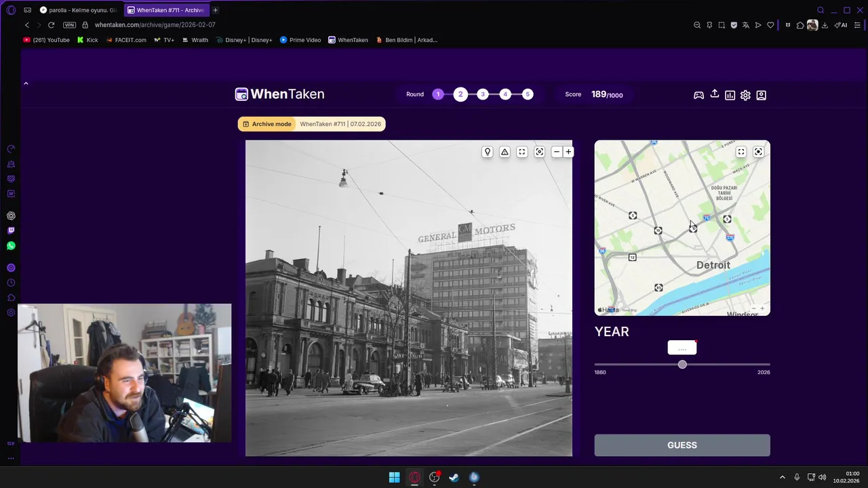Toggle the ad blocker shield icon
The height and width of the screenshot is (488, 868).
[x=734, y=25]
